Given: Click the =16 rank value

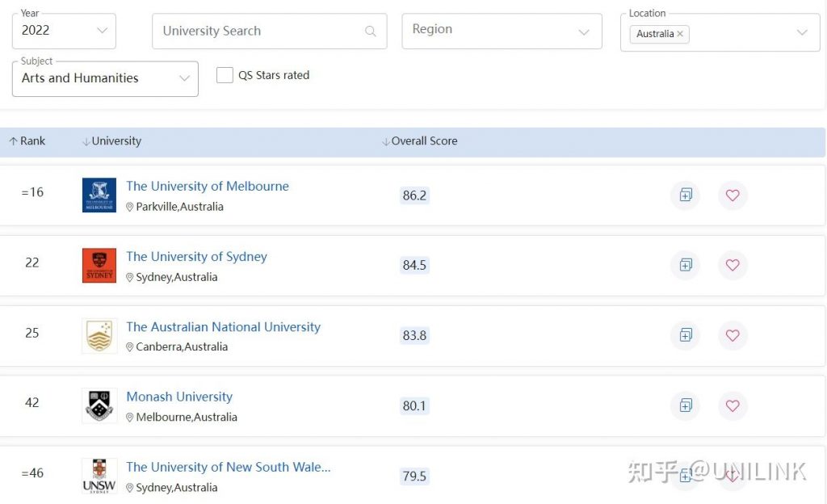Looking at the screenshot, I should click(32, 192).
